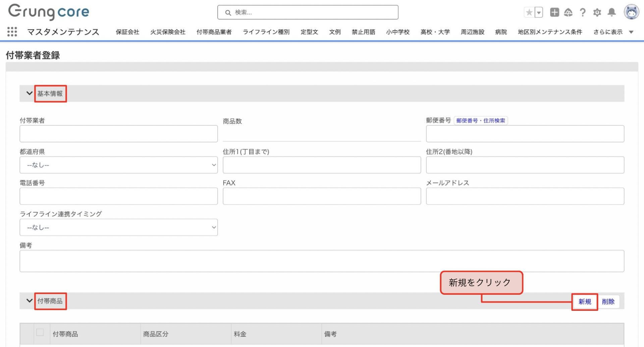Image resolution: width=644 pixels, height=347 pixels.
Task: Click the global actions plus icon
Action: pos(554,12)
